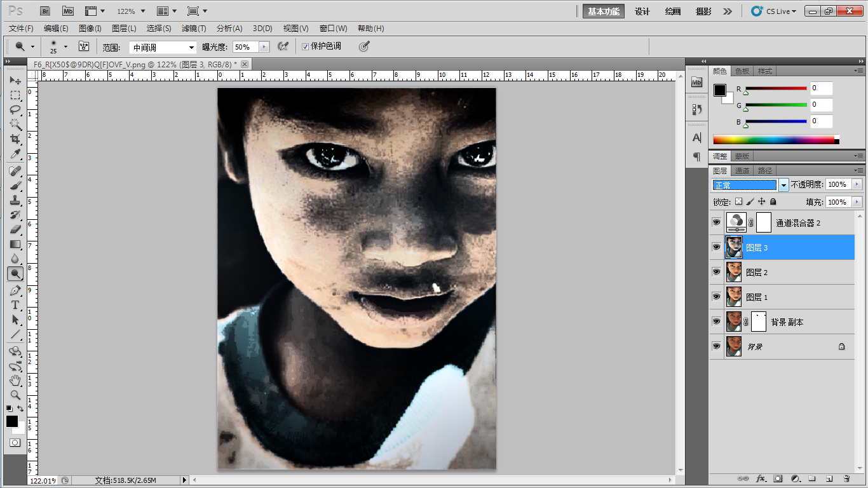This screenshot has height=488, width=868.
Task: Click the 基本功能 workspace button
Action: [603, 11]
